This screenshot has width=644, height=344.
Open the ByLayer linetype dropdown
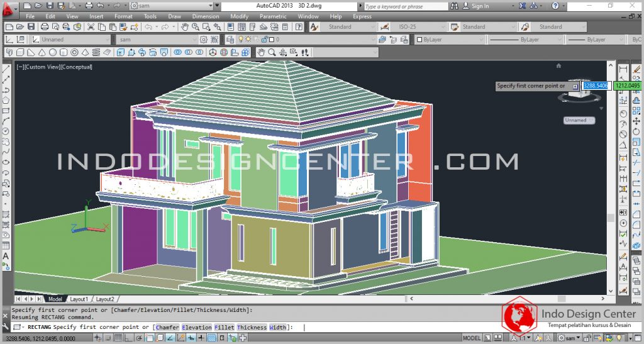tap(525, 40)
